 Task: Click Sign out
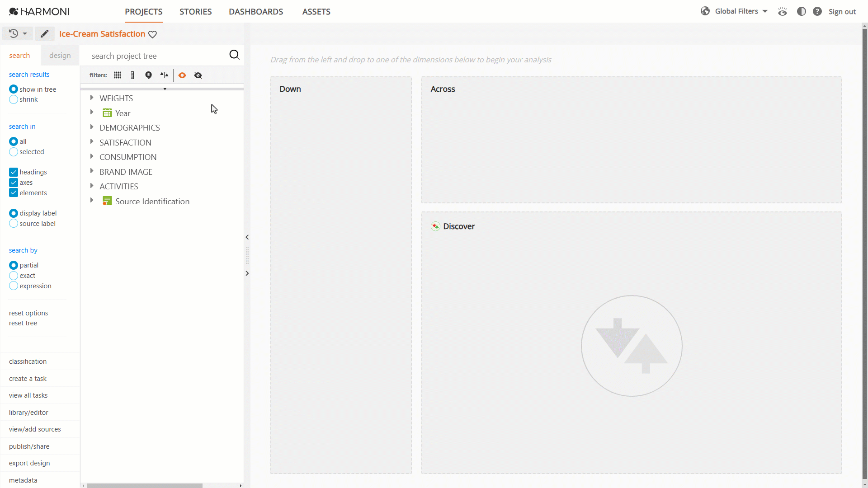842,12
